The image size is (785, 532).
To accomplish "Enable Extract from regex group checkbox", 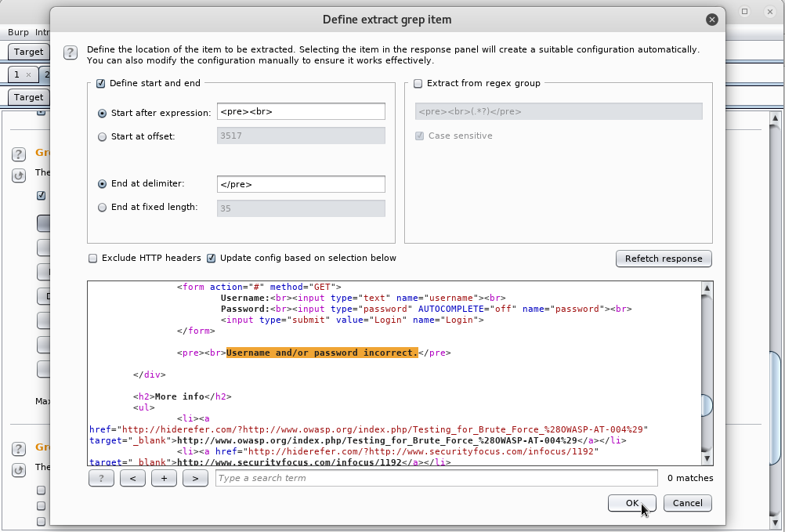I will pyautogui.click(x=418, y=83).
